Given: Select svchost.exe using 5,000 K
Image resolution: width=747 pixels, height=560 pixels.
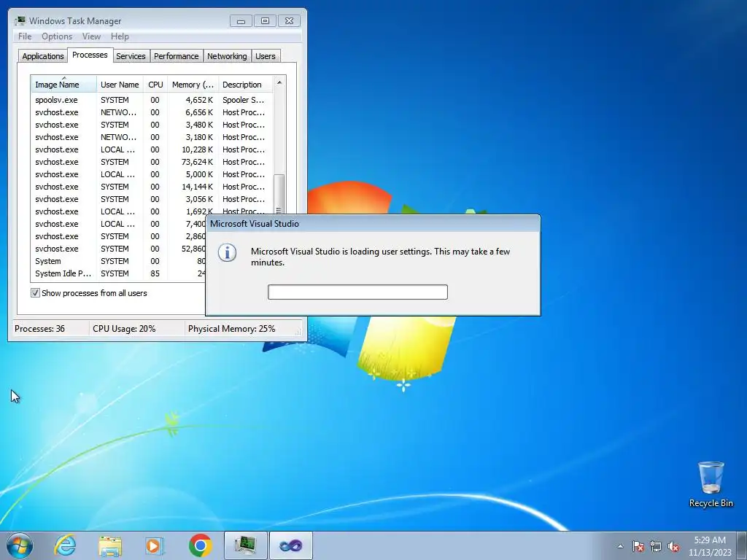Looking at the screenshot, I should click(x=152, y=174).
